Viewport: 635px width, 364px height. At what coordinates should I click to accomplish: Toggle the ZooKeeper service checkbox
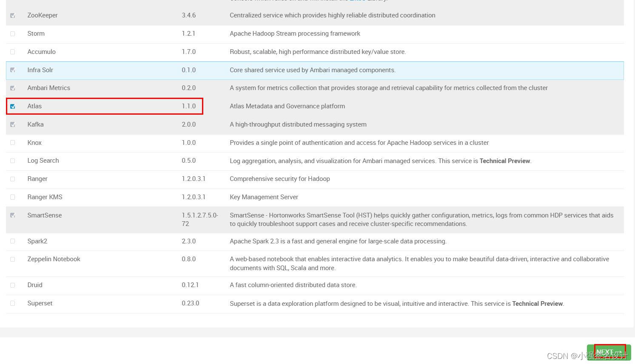tap(13, 15)
